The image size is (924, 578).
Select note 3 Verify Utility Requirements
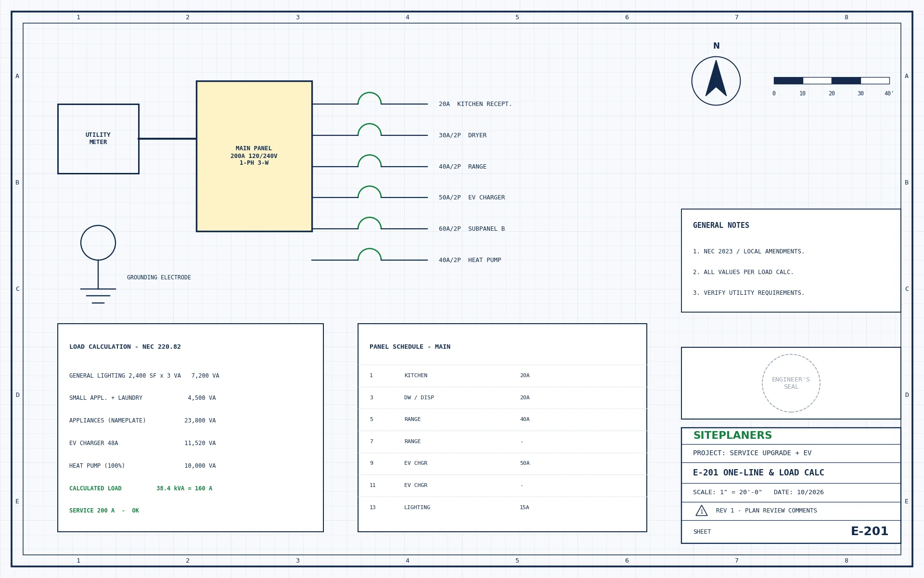(x=749, y=293)
